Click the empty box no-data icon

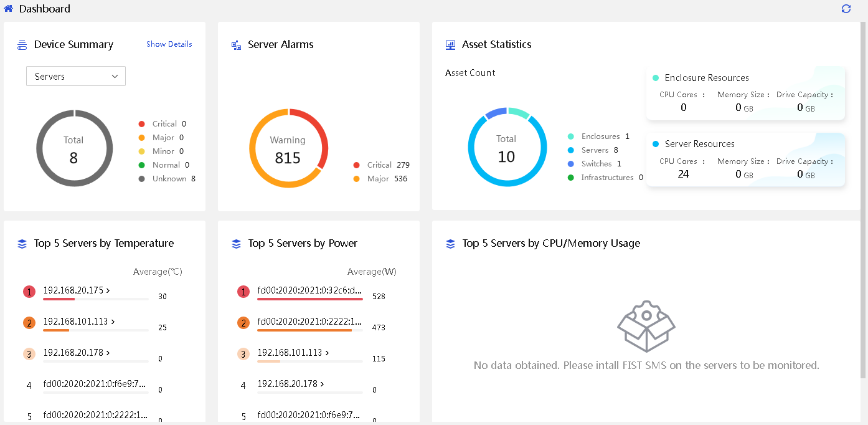pos(646,326)
